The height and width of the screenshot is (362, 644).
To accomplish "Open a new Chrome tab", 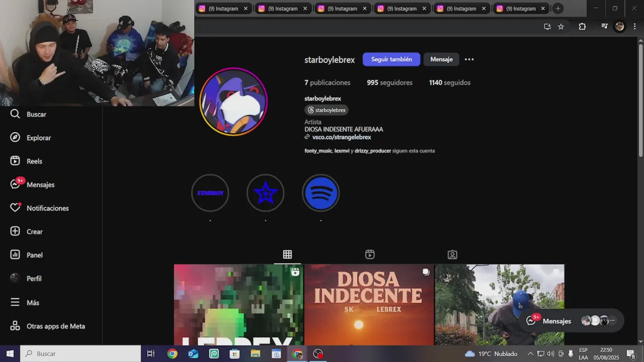I will (557, 9).
